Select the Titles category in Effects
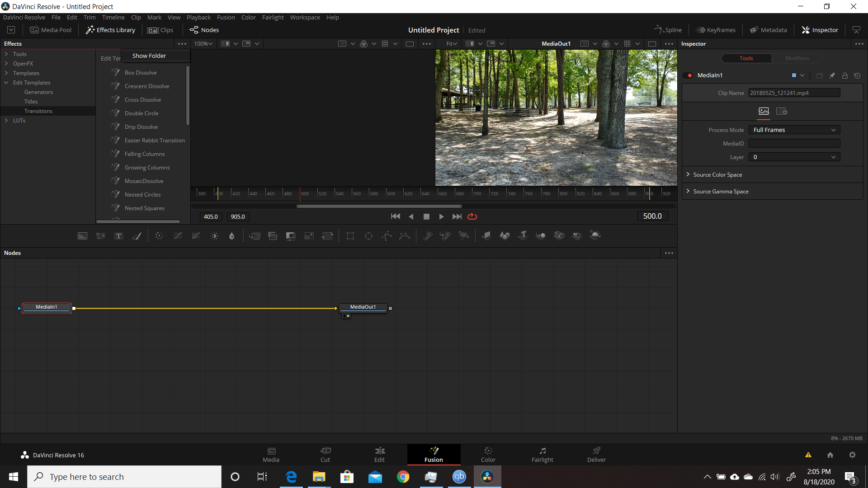Image resolution: width=868 pixels, height=488 pixels. (x=31, y=101)
